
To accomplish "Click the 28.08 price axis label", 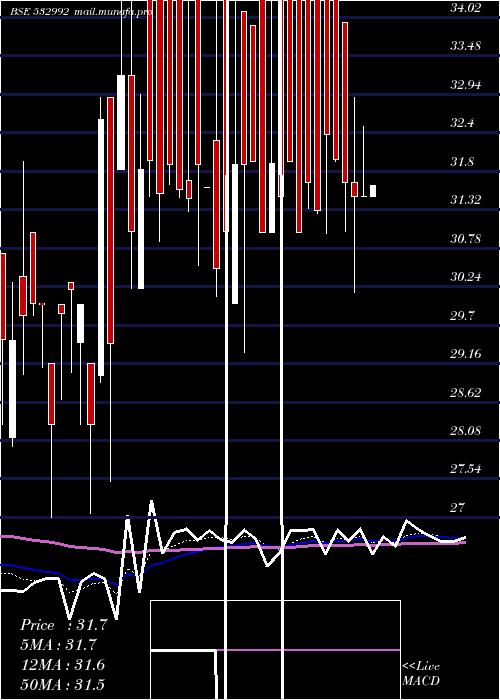I will point(465,431).
